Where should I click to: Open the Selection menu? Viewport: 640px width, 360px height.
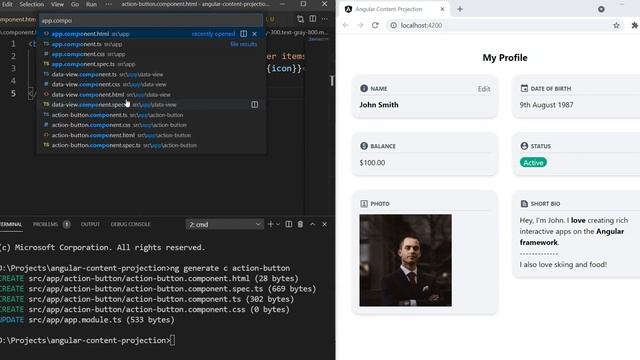(x=31, y=4)
